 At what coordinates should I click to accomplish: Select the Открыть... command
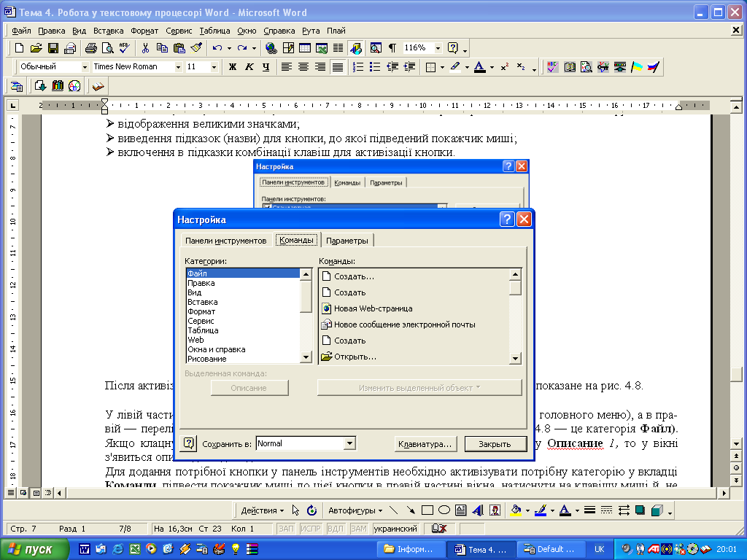point(414,356)
